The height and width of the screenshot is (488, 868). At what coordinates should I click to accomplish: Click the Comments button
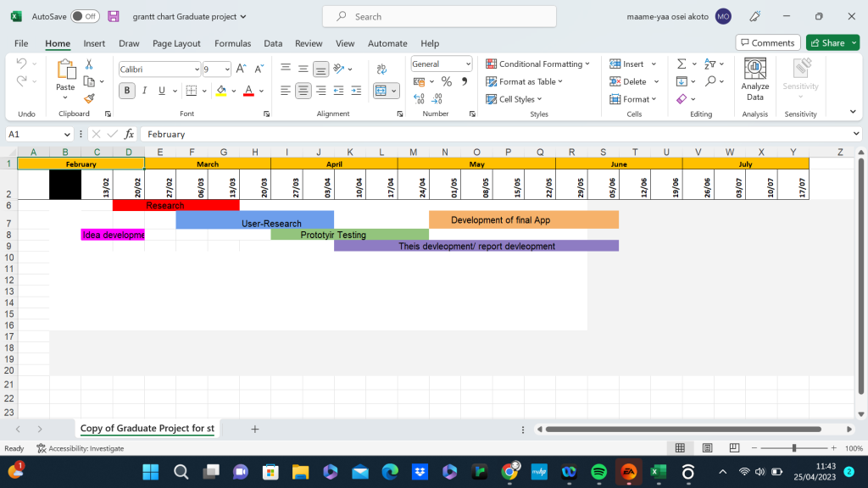coord(768,43)
